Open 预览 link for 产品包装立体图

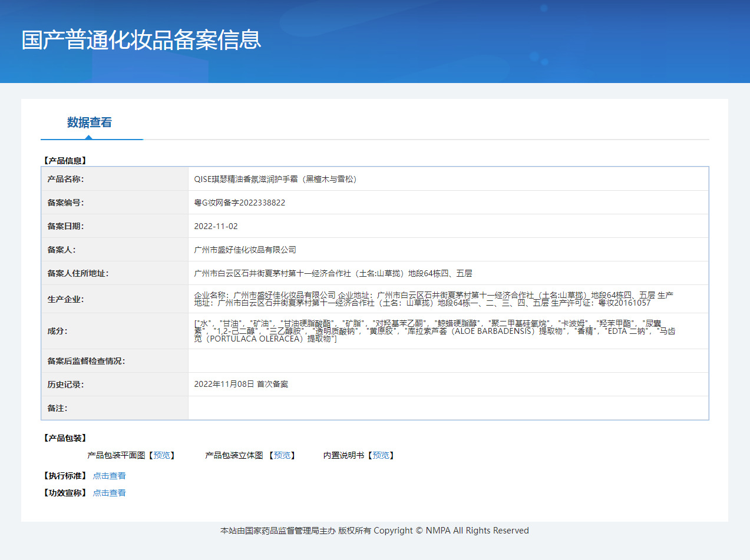click(282, 455)
